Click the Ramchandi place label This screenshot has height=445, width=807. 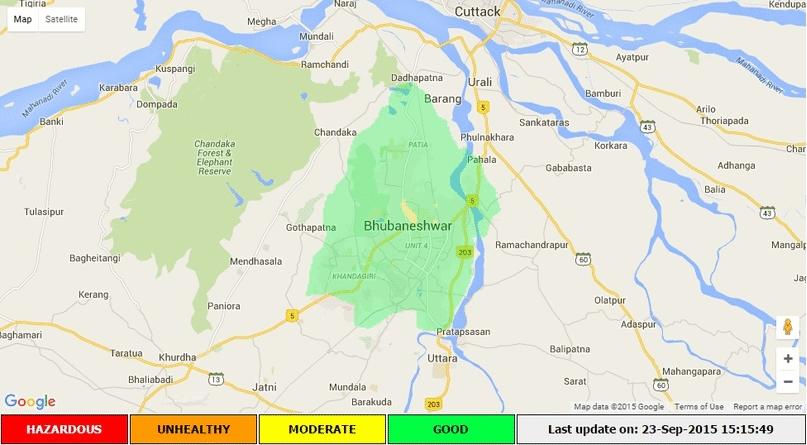pyautogui.click(x=325, y=65)
